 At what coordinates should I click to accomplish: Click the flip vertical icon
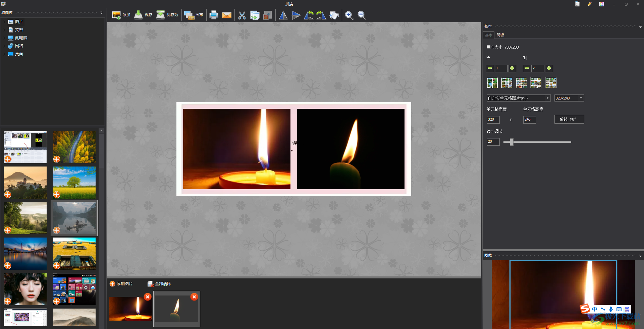pyautogui.click(x=296, y=15)
